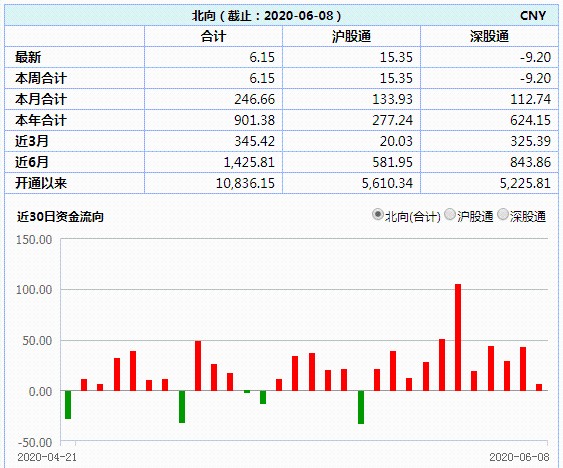Click the tallest red bar above 100
This screenshot has width=563, height=468.
(458, 337)
